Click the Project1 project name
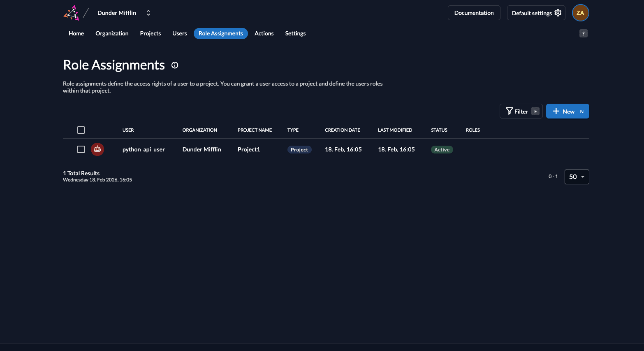Viewport: 644px width, 351px height. pos(249,149)
